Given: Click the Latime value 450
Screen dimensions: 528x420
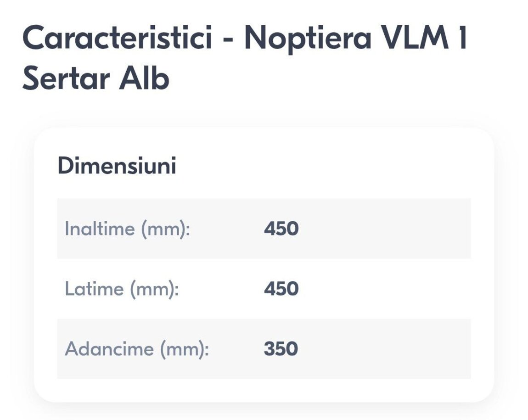Looking at the screenshot, I should 281,289.
